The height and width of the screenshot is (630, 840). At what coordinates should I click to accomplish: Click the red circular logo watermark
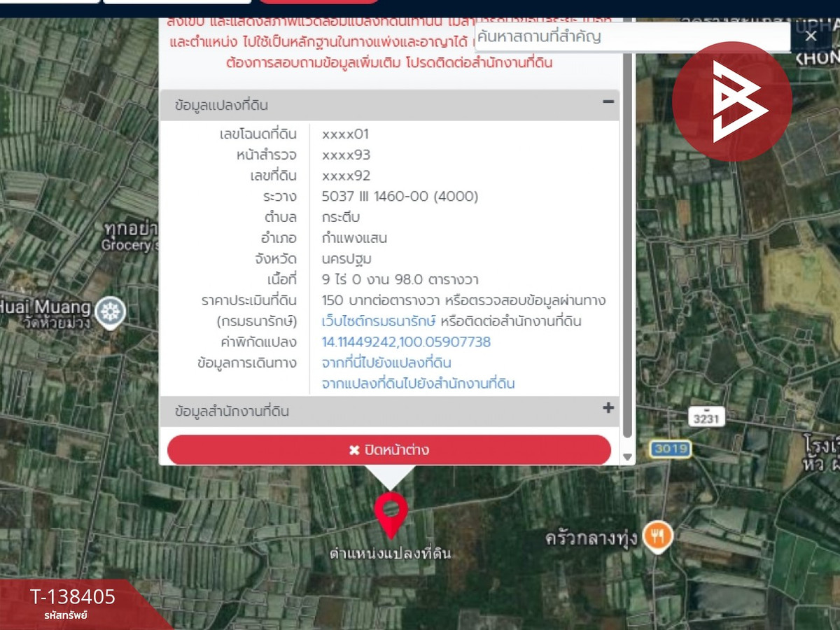(x=732, y=101)
